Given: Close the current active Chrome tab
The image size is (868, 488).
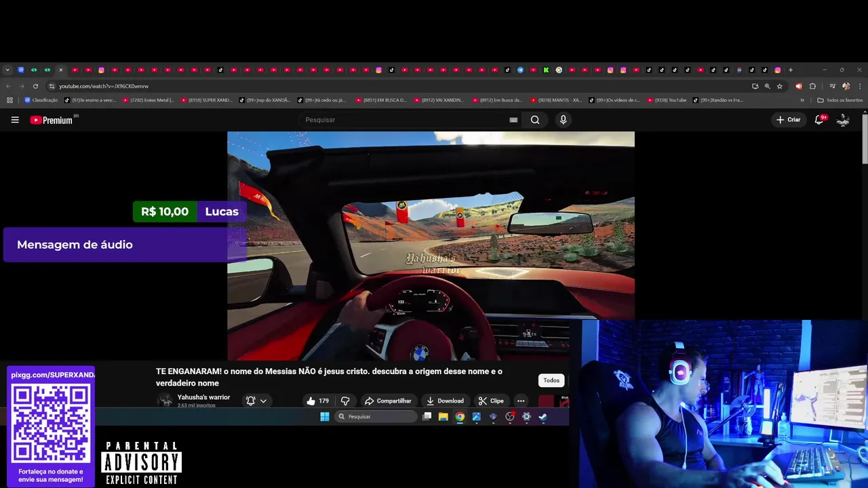Looking at the screenshot, I should pos(60,70).
